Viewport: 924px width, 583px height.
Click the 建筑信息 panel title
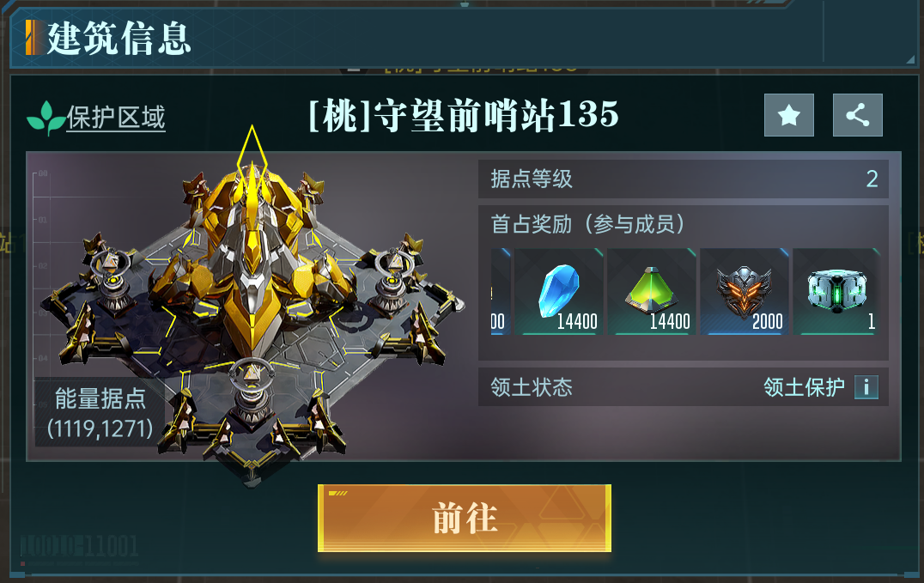[x=119, y=39]
